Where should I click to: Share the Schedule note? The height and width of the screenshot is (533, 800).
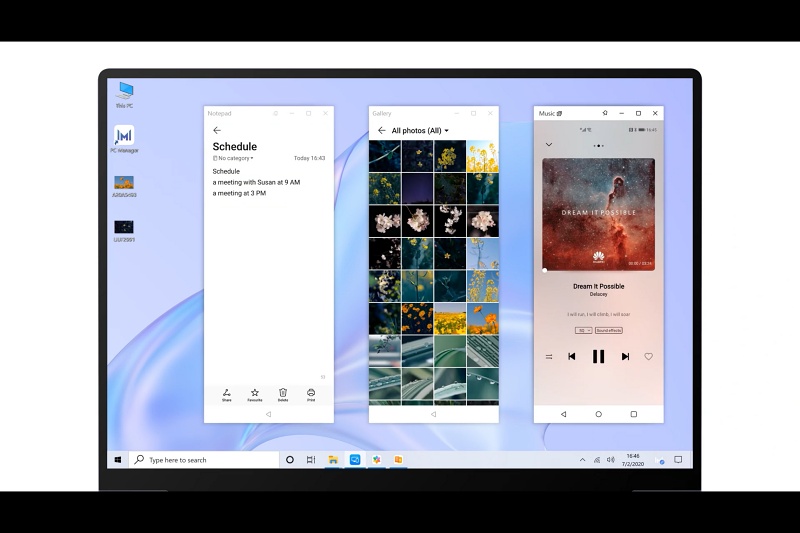pyautogui.click(x=227, y=395)
